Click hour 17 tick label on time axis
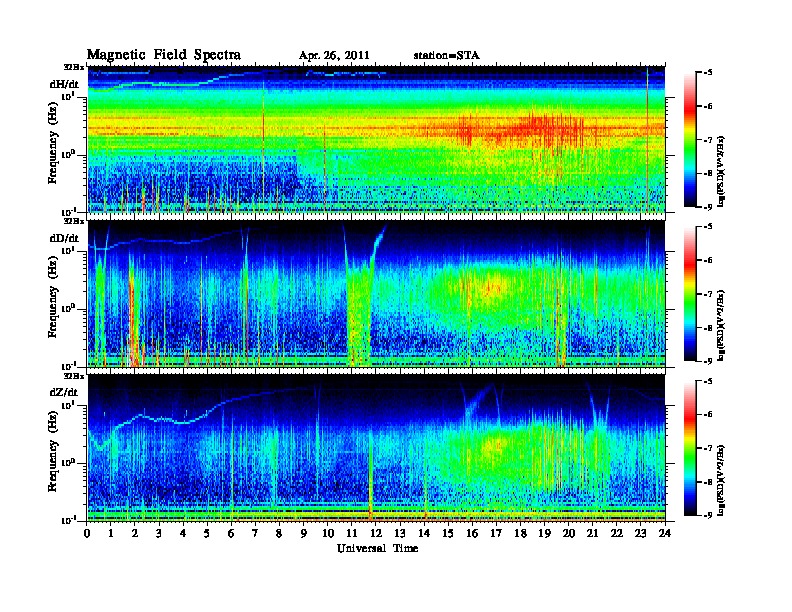The height and width of the screenshot is (612, 792). point(497,533)
